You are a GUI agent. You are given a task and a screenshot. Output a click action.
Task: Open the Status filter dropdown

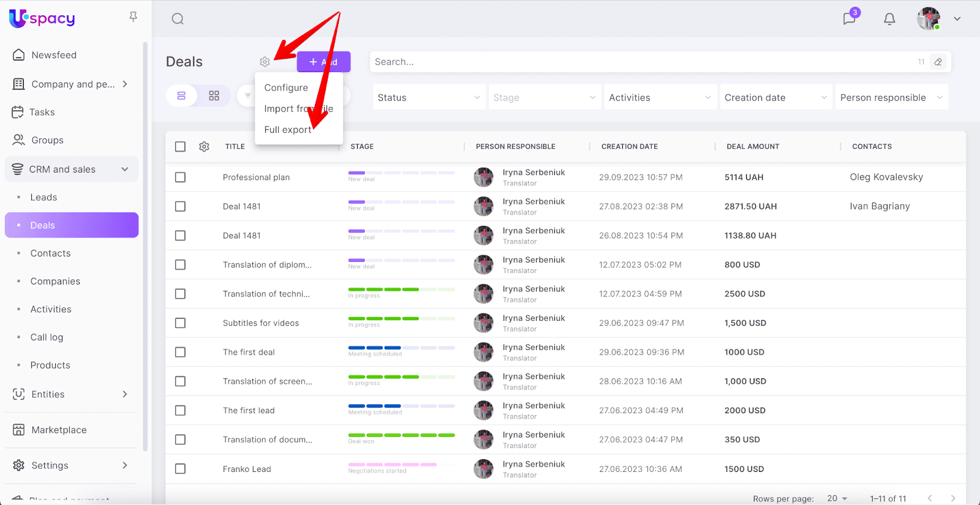428,97
